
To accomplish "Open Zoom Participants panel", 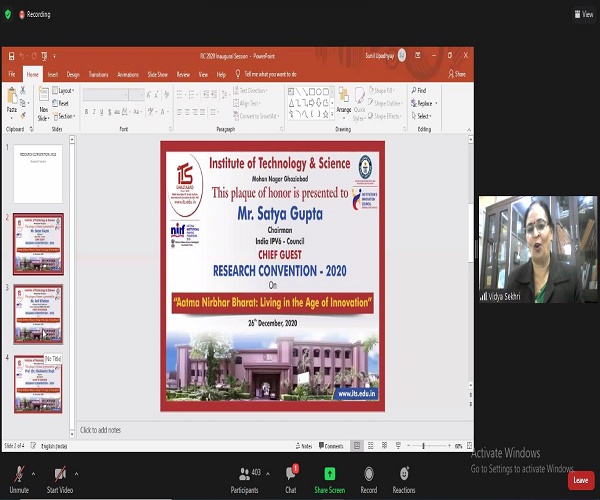I will coord(245,480).
